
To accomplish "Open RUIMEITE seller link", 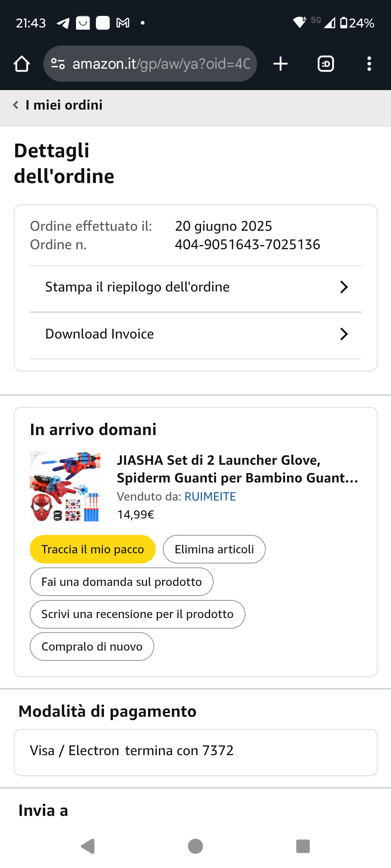I will pos(210,497).
